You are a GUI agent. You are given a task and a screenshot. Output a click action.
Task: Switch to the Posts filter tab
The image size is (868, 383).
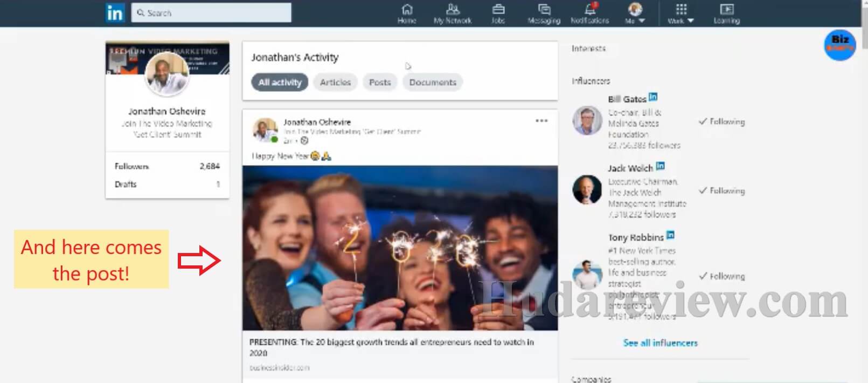pos(380,82)
